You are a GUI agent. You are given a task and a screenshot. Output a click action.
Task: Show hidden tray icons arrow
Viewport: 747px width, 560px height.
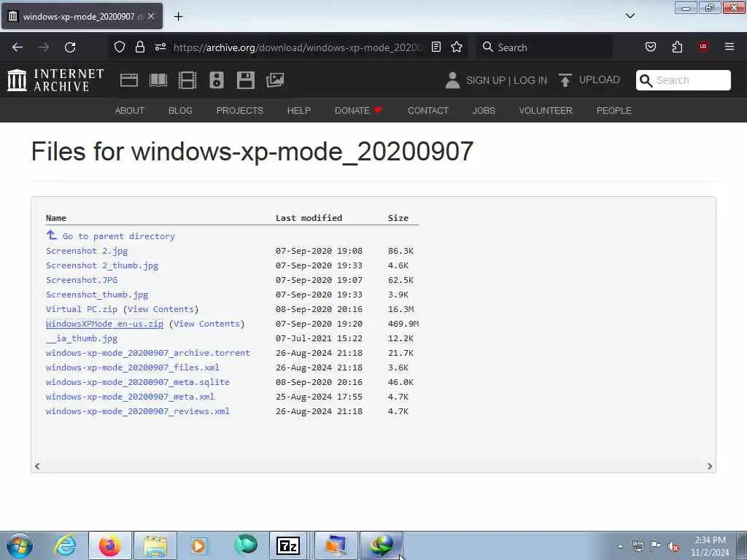[x=620, y=547]
